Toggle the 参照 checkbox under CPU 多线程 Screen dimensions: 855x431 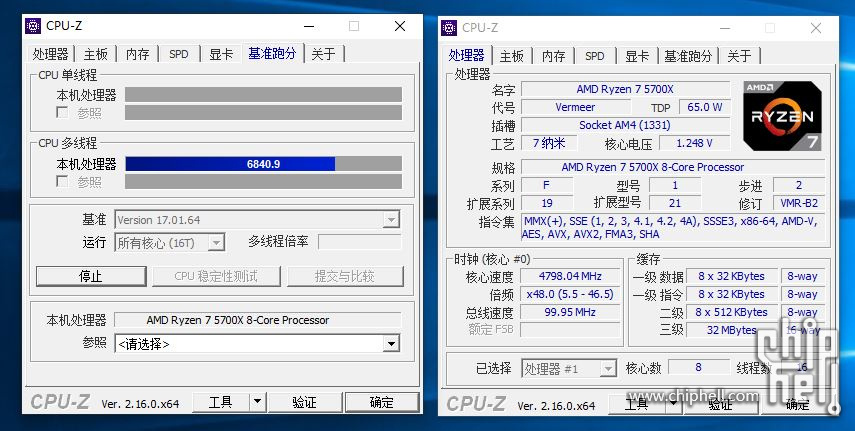[x=63, y=181]
